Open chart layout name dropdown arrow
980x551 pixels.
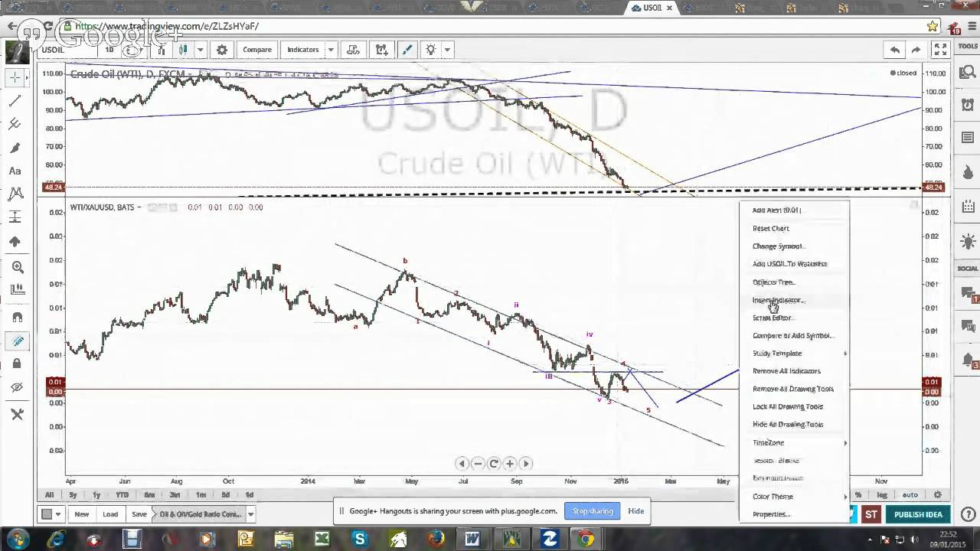coord(250,514)
